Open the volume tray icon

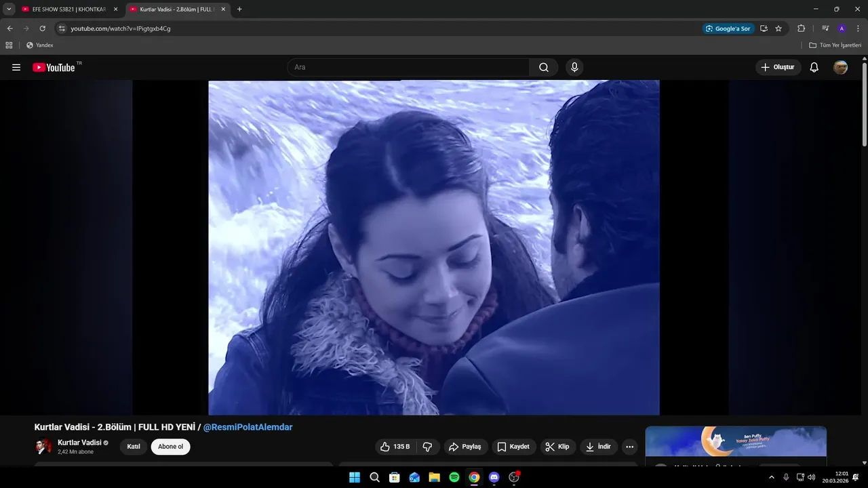pyautogui.click(x=812, y=477)
